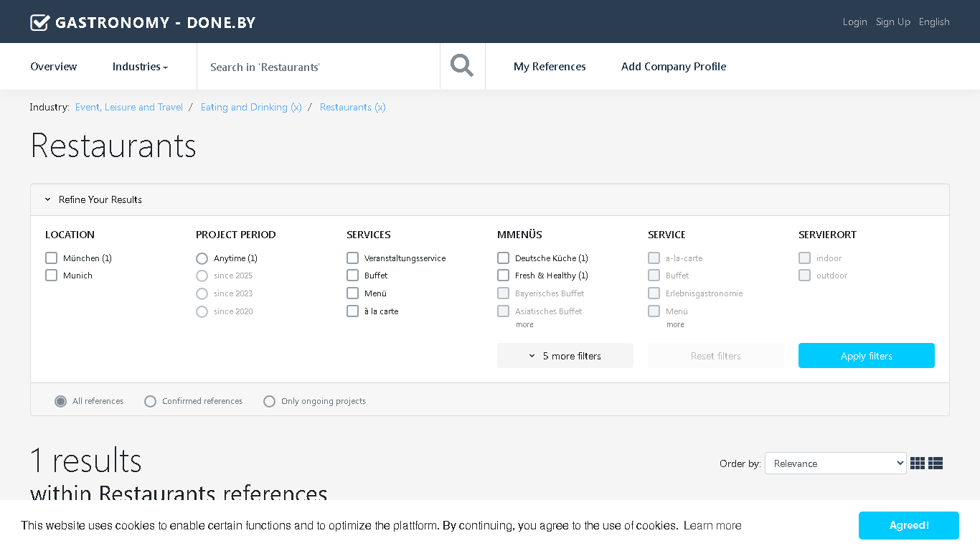980x551 pixels.
Task: Open the cookie Learn more link
Action: (712, 525)
